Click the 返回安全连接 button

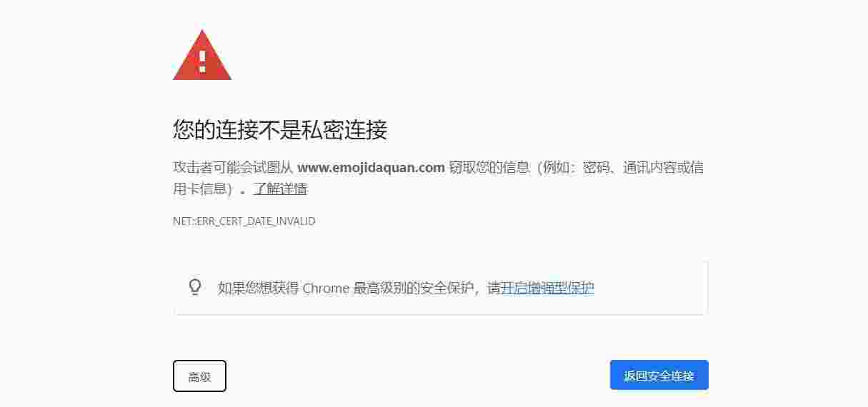coord(659,375)
